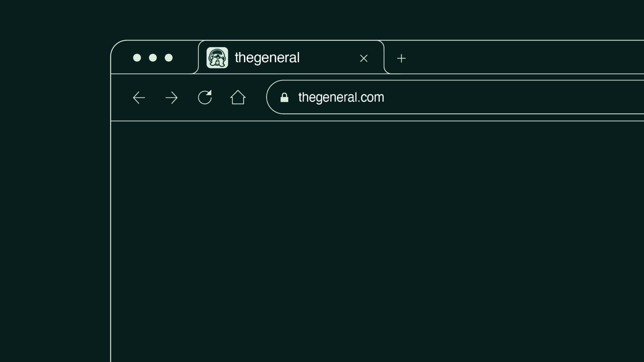Click the blank page content area

tap(377, 241)
